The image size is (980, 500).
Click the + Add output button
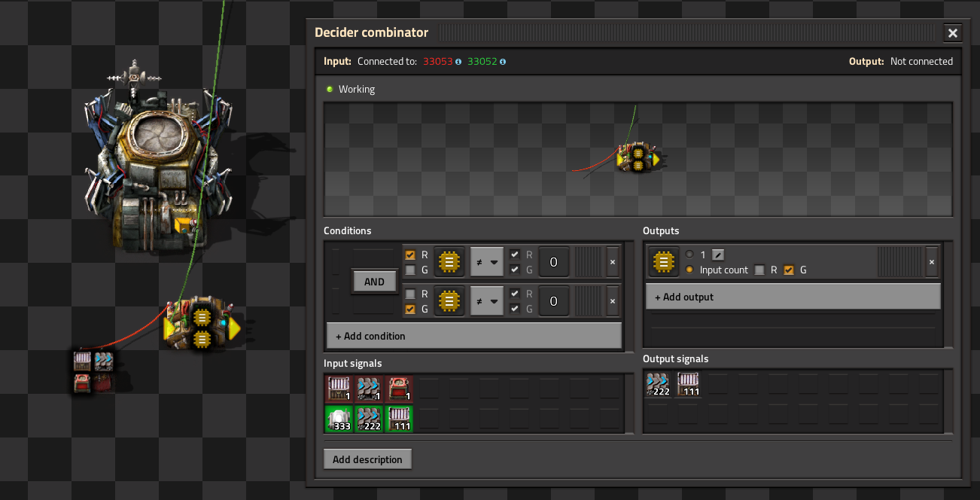pyautogui.click(x=793, y=297)
